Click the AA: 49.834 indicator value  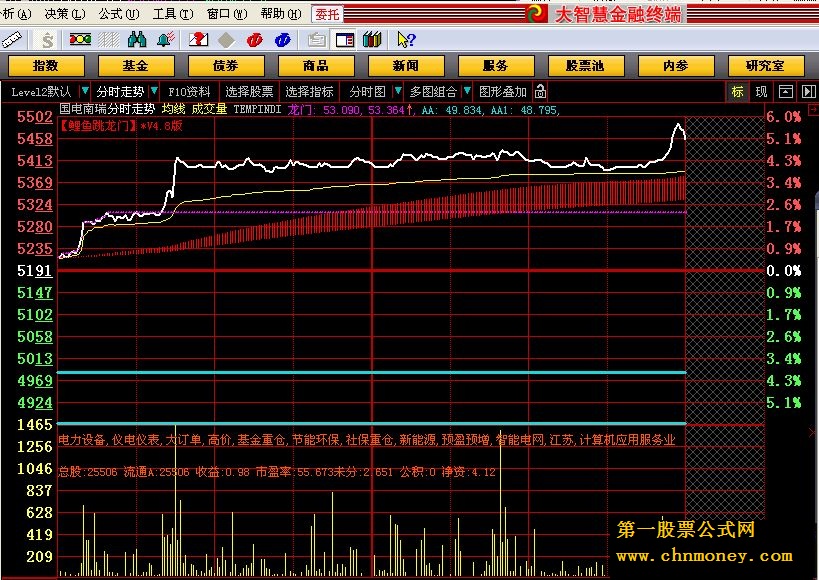[x=452, y=110]
